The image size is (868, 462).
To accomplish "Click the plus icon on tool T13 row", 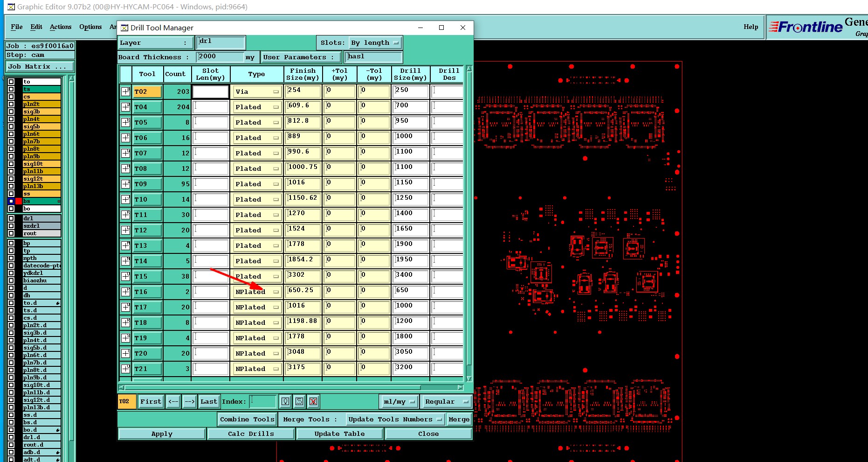I will tap(126, 245).
